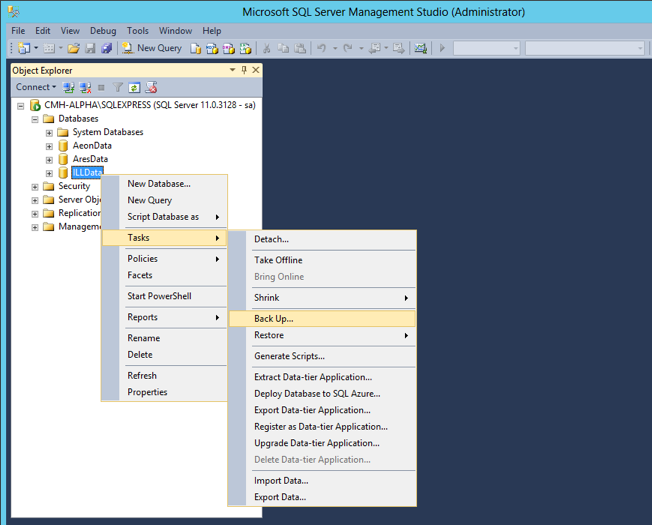Collapse the Databases tree node
The image size is (652, 525).
35,119
